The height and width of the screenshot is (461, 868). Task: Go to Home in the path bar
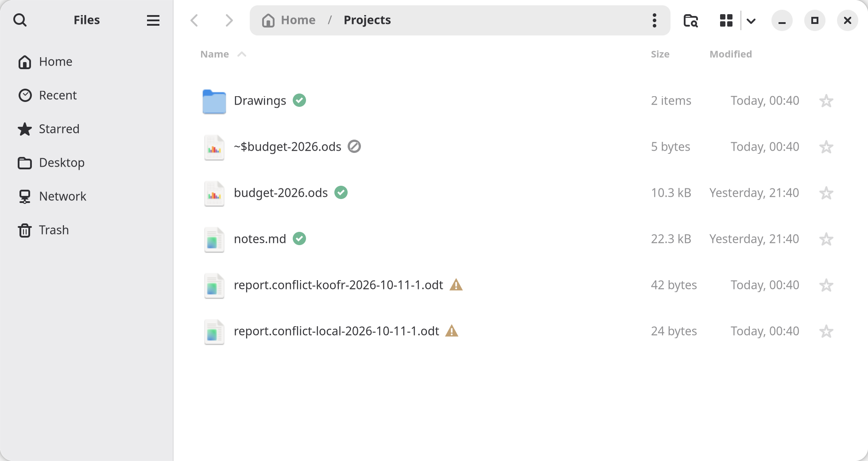[289, 20]
